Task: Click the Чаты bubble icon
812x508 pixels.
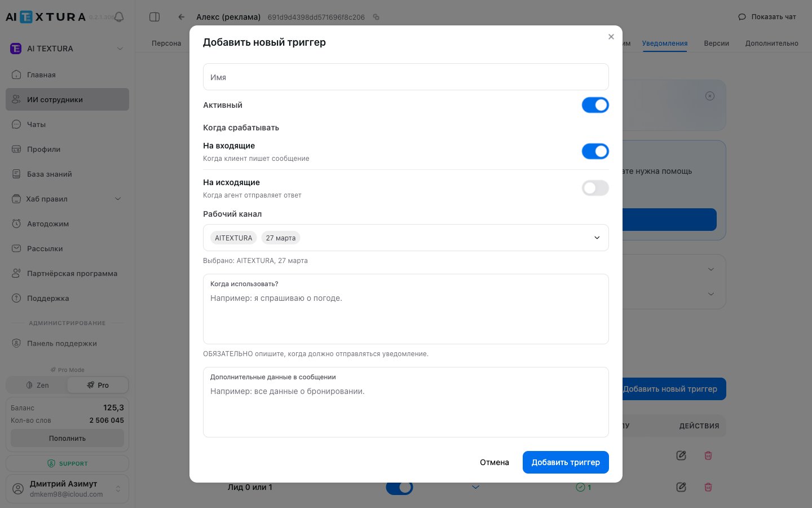Action: 16,124
